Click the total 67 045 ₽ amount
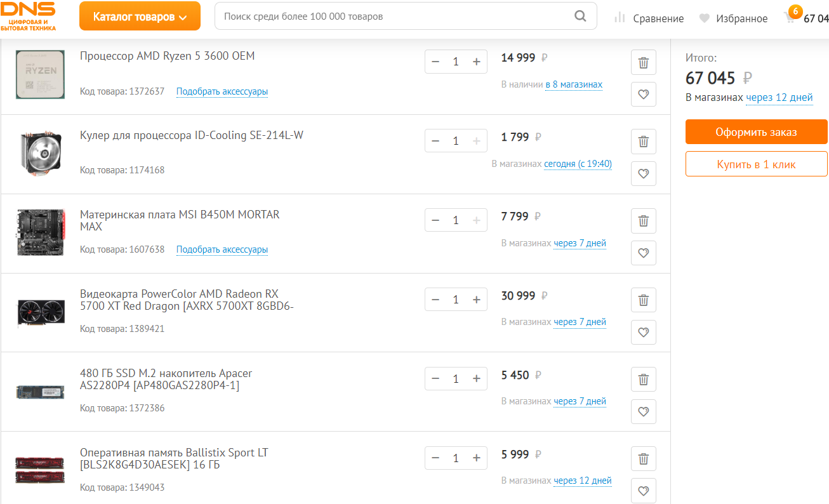 [x=719, y=78]
